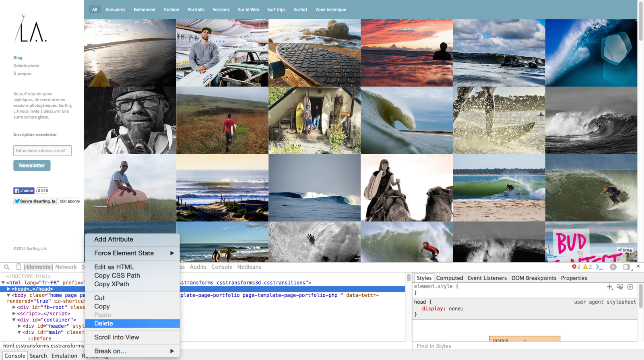Image resolution: width=644 pixels, height=360 pixels.
Task: Click the 'user agent stylesheet' label
Action: coord(605,302)
